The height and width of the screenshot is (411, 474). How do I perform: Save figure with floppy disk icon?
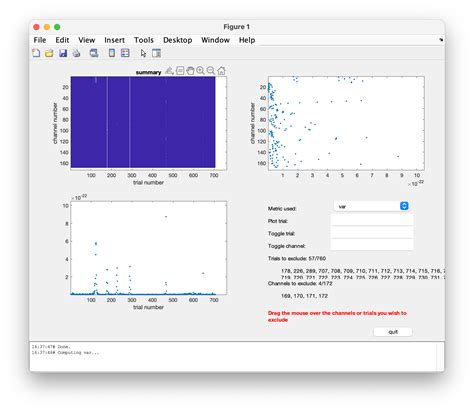(63, 53)
